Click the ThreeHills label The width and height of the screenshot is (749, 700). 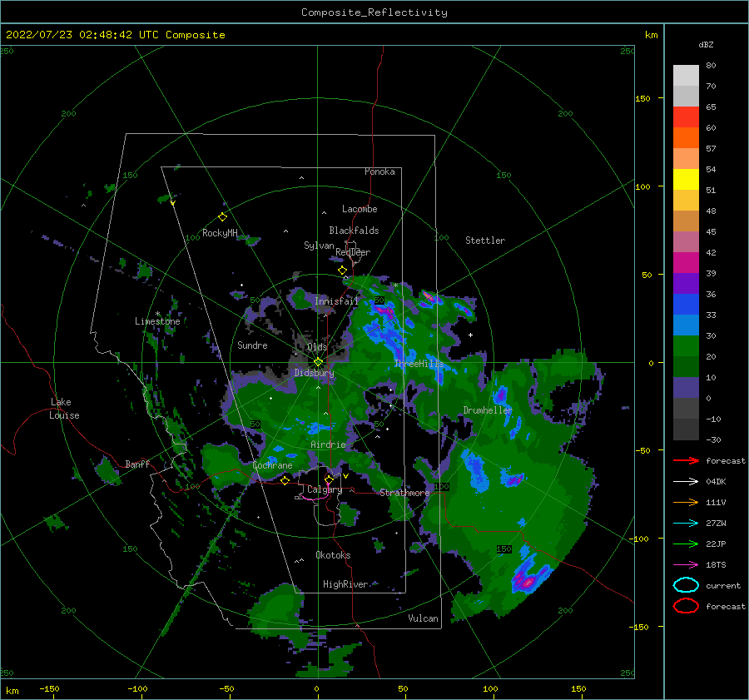click(419, 364)
